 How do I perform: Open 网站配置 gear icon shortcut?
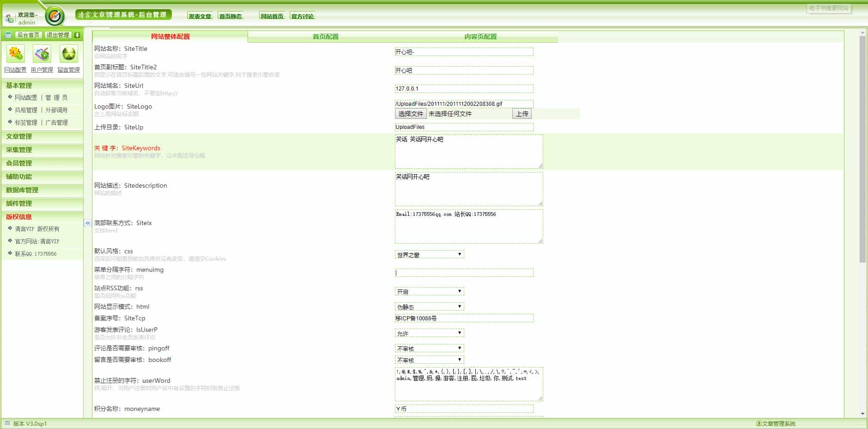pyautogui.click(x=15, y=54)
